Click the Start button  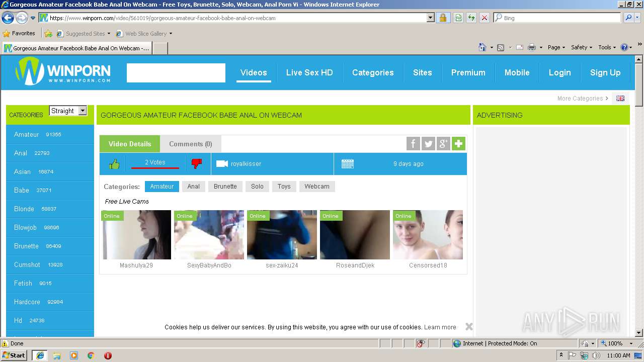click(14, 355)
